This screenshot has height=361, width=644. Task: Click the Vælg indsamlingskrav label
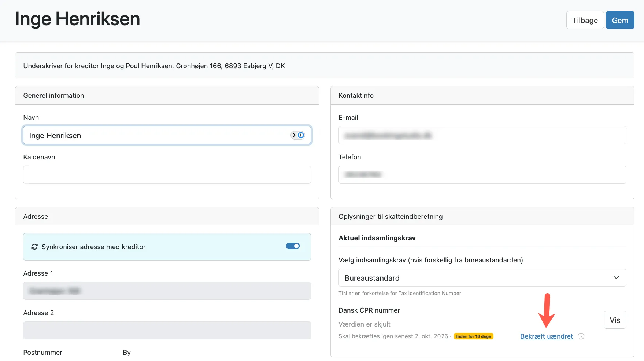click(431, 260)
